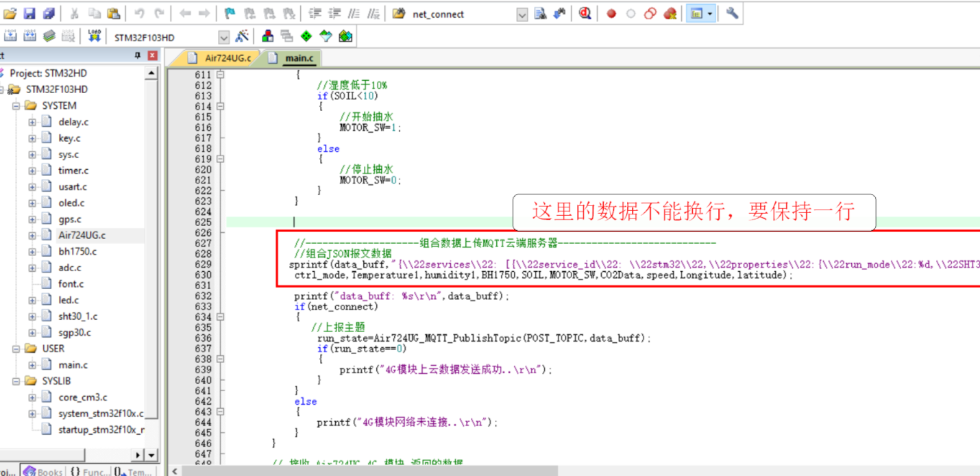The height and width of the screenshot is (476, 980).
Task: Collapse the SYSTEM group
Action: click(16, 105)
